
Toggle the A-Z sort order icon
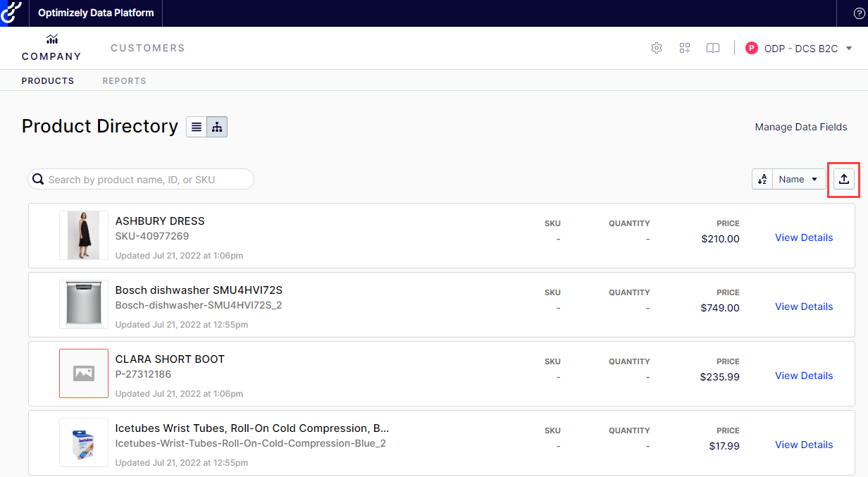[x=762, y=180]
